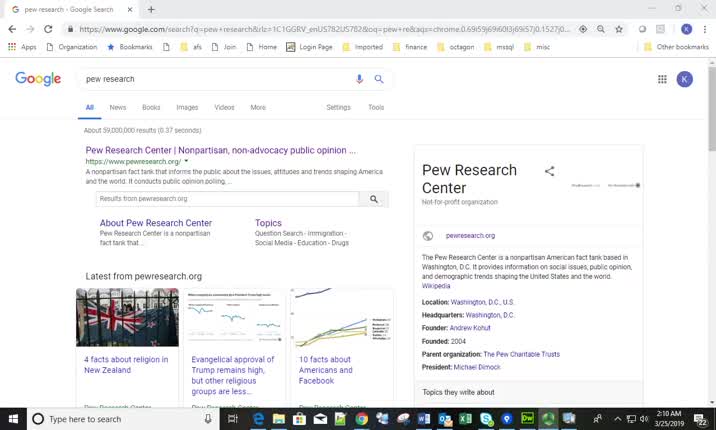Open the Windows notification center
This screenshot has height=430, width=716.
coord(700,419)
